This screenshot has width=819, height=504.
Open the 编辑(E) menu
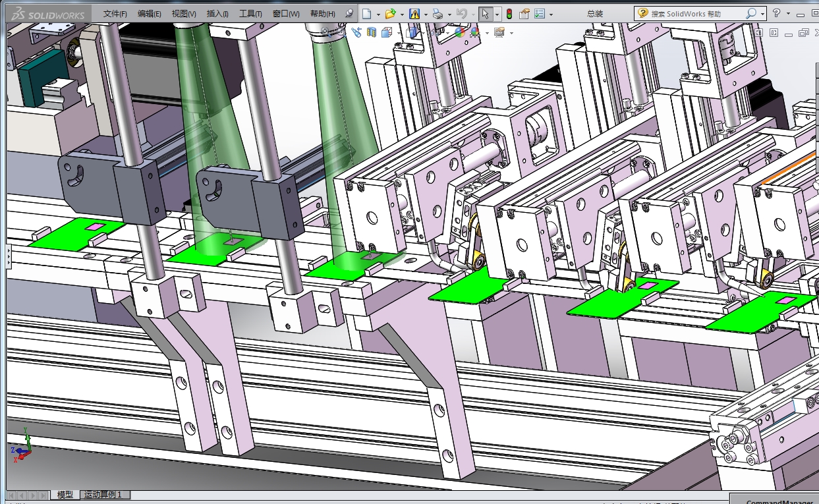pos(150,14)
